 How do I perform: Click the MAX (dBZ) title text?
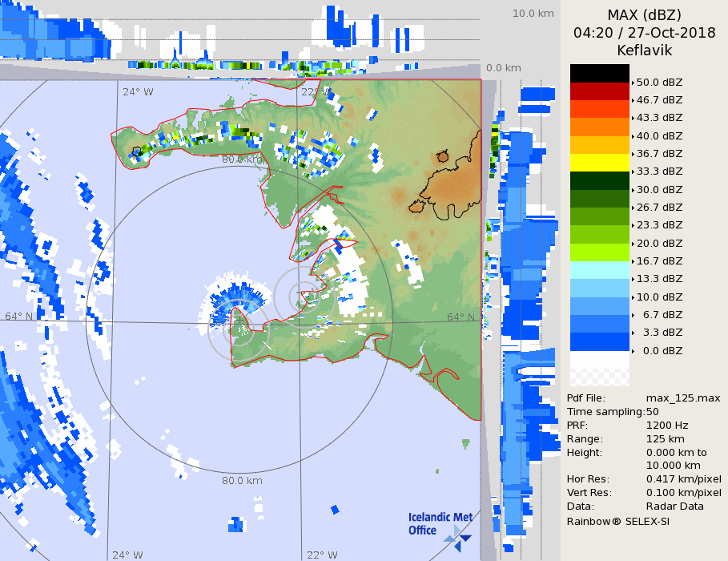[x=644, y=15]
